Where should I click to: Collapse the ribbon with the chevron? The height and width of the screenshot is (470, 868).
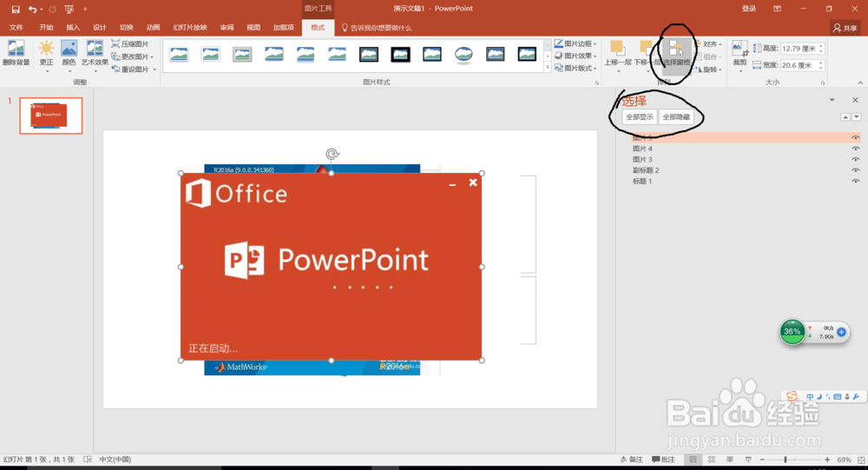pyautogui.click(x=859, y=83)
